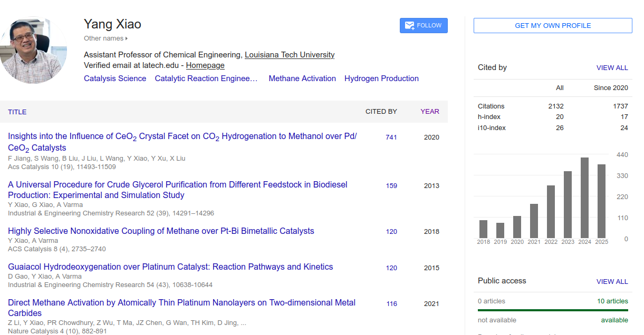Select the Catalysis Science interest tag
This screenshot has width=644, height=335.
115,78
